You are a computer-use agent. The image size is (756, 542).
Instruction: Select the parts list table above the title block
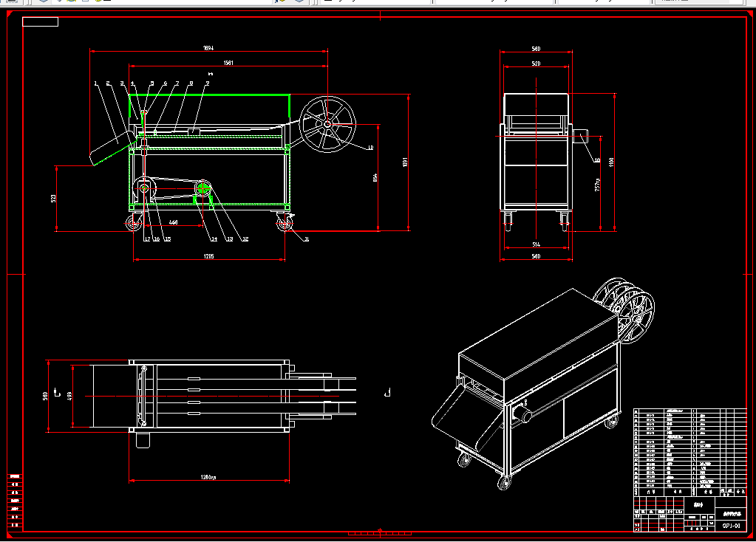[690, 453]
